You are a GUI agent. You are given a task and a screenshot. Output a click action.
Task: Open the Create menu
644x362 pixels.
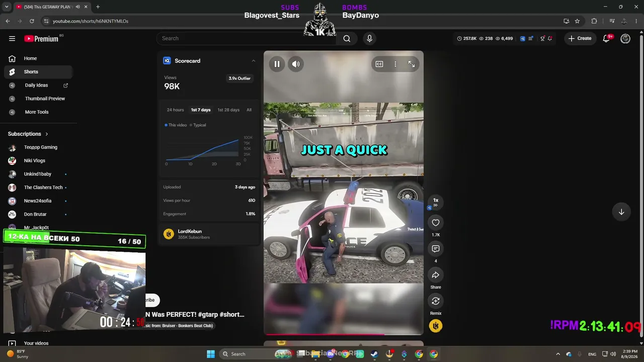pos(580,38)
